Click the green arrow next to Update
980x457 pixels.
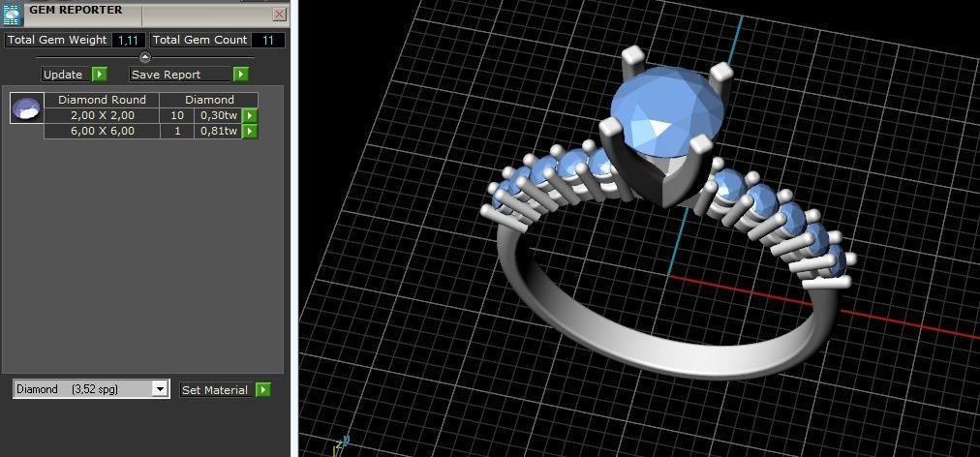tap(100, 75)
